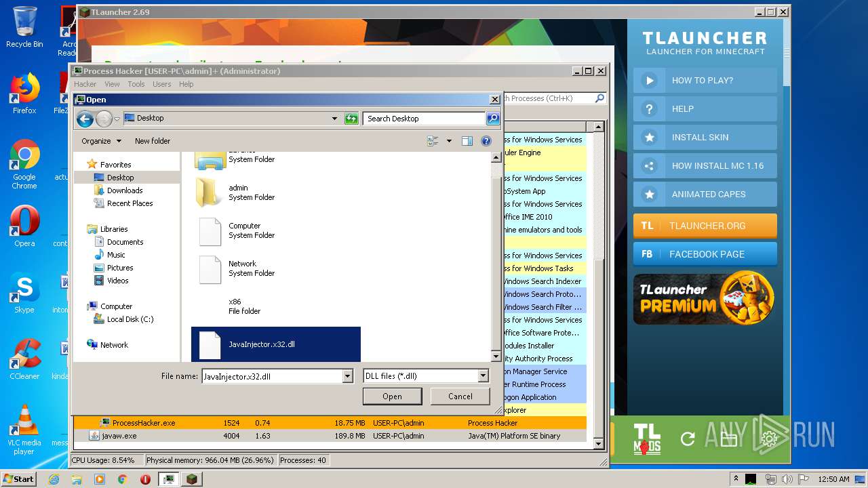This screenshot has height=488, width=868.
Task: Select Local Disk (C:) in tree
Action: click(x=130, y=319)
